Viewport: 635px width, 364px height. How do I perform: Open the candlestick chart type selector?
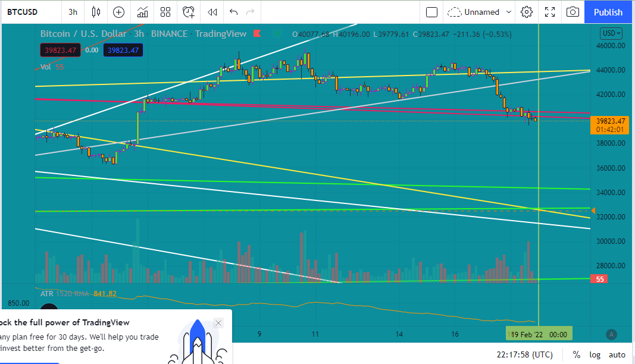click(96, 12)
